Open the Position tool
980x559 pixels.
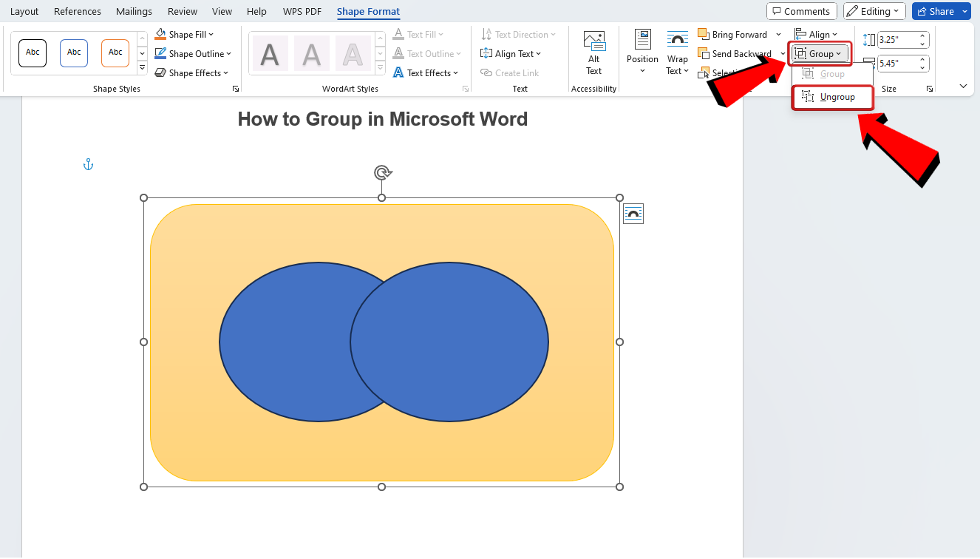[x=642, y=50]
